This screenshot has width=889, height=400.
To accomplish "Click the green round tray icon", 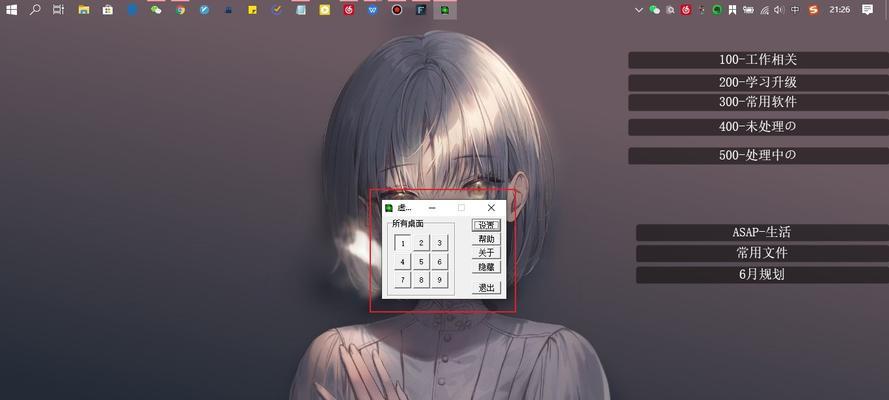I will 717,10.
